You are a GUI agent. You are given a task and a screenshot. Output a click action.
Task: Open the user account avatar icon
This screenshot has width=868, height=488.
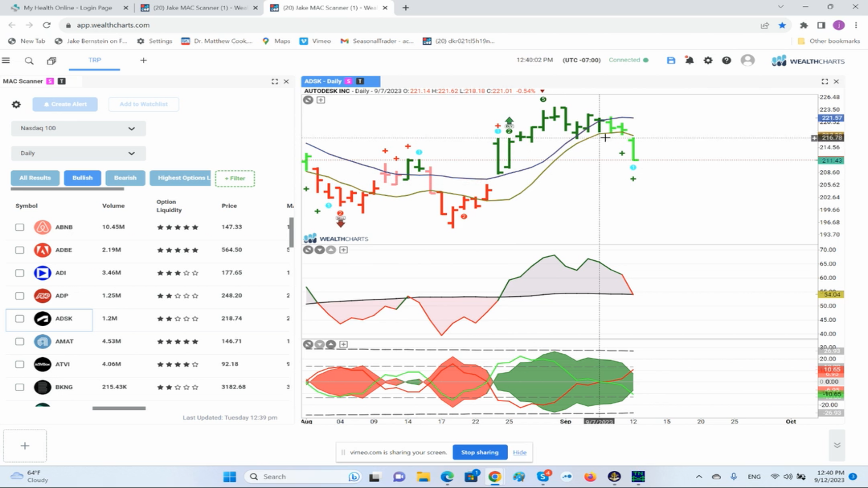[748, 60]
